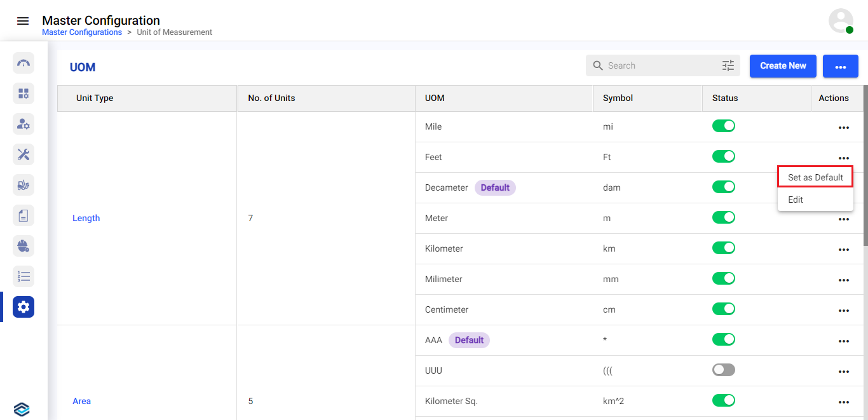Viewport: 868px width, 420px height.
Task: Click the user settings sidebar icon
Action: [24, 124]
